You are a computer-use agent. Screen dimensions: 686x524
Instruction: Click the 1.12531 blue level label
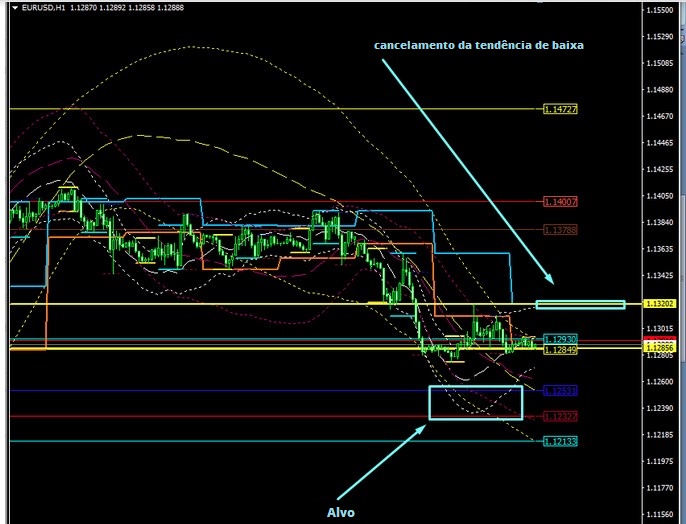(560, 391)
